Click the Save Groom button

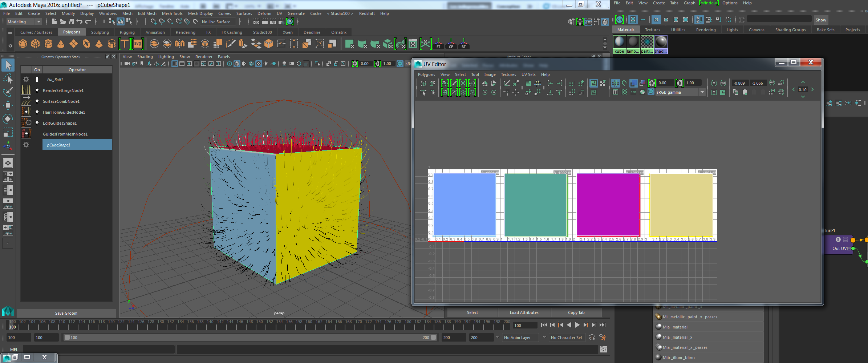[66, 313]
